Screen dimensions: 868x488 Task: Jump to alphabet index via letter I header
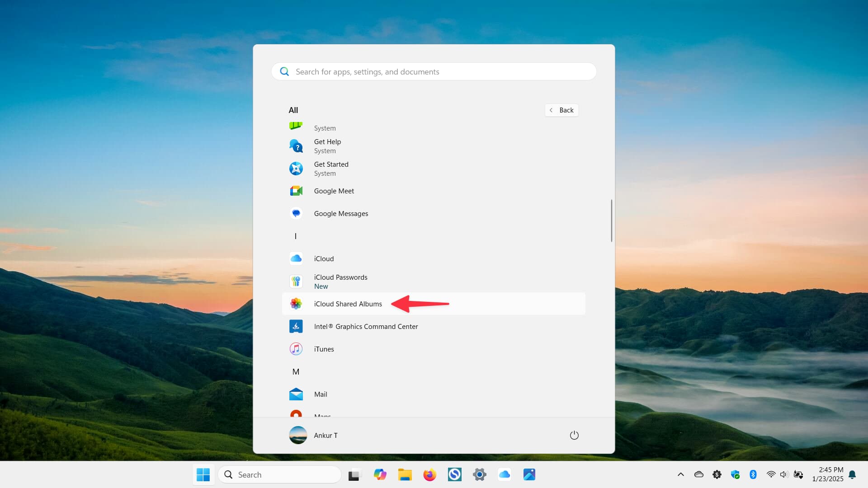296,236
